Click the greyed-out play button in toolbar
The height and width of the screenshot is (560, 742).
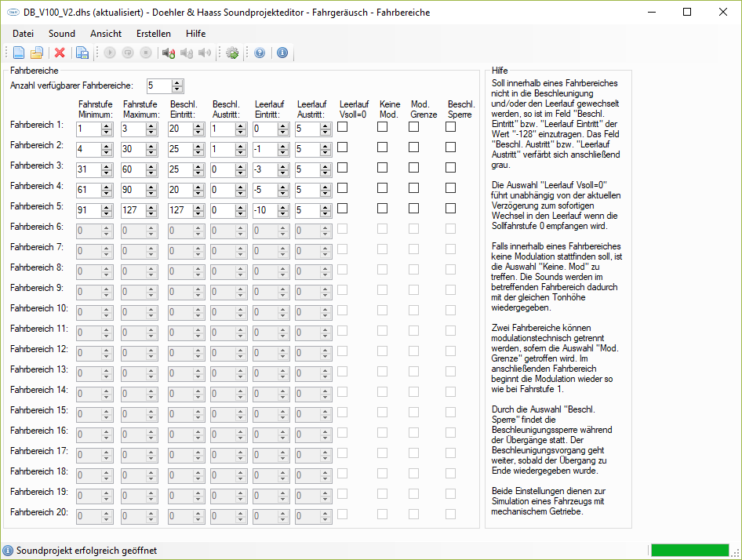click(110, 53)
